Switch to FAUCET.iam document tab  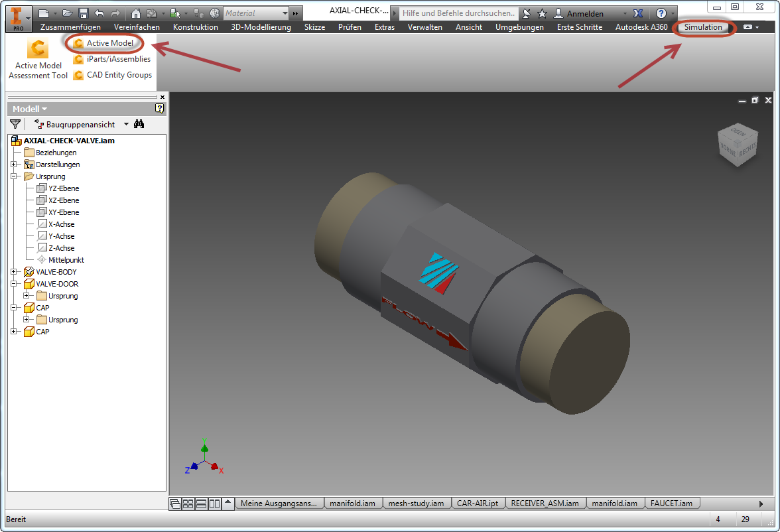(671, 503)
